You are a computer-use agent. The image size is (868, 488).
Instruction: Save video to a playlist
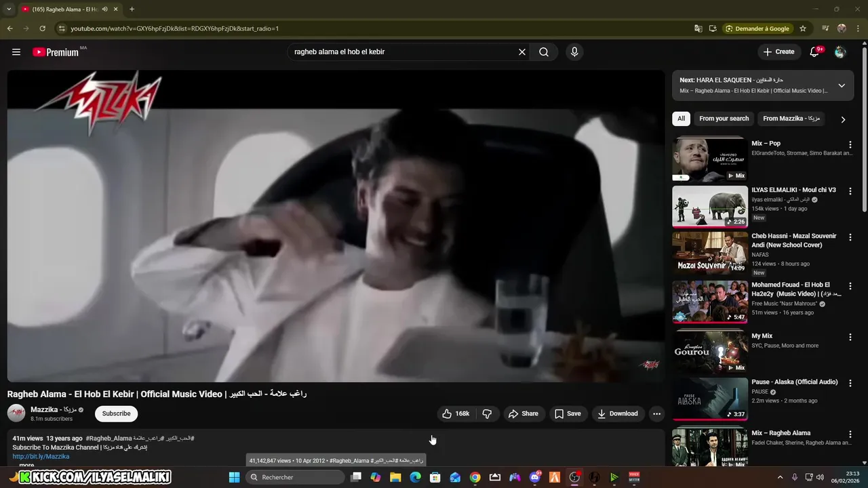tap(568, 413)
